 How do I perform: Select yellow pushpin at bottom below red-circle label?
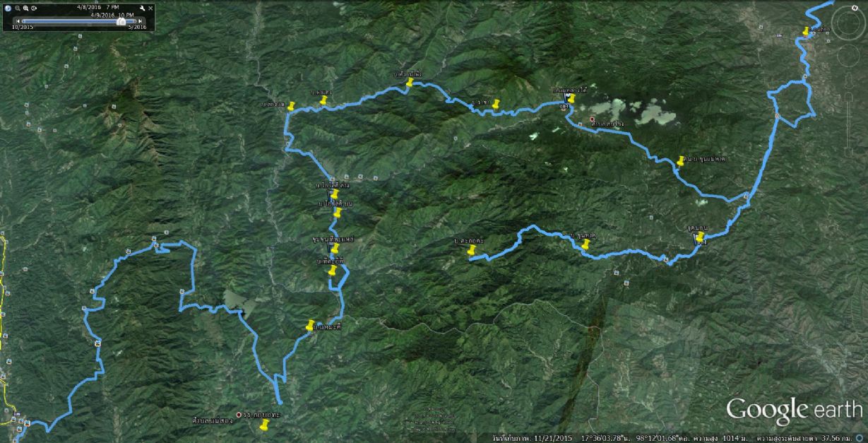265,425
